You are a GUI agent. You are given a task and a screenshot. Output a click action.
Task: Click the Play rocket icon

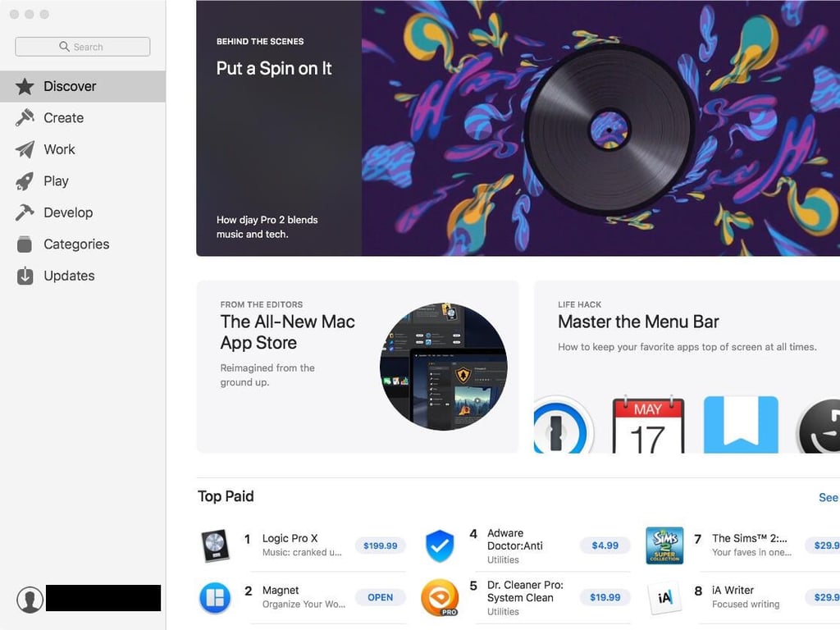click(25, 181)
